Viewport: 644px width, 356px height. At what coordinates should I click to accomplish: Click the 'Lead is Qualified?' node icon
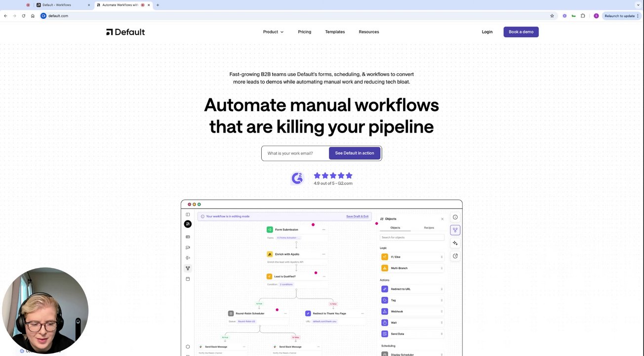(269, 276)
